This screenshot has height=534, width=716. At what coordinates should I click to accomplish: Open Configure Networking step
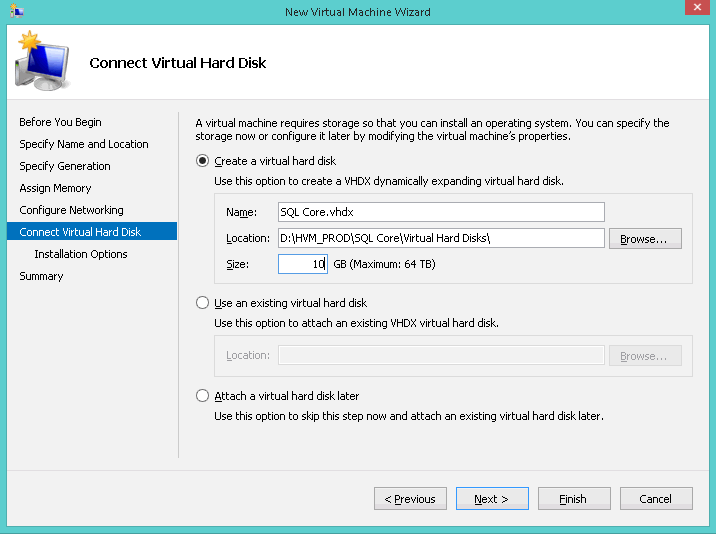click(x=71, y=210)
